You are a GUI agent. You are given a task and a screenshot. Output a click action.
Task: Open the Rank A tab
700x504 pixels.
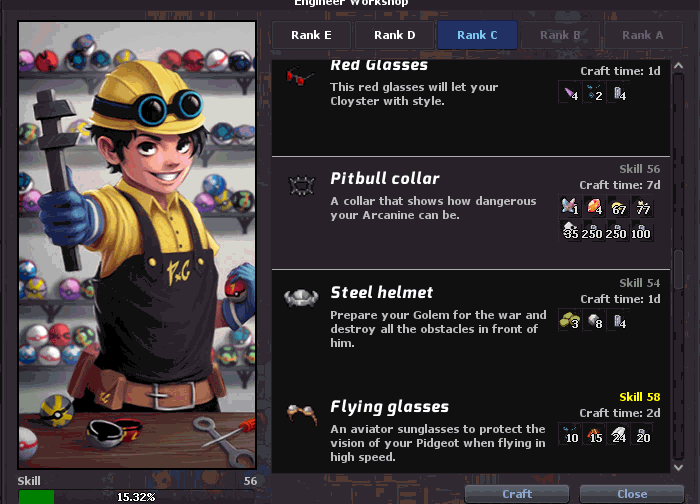(x=643, y=35)
